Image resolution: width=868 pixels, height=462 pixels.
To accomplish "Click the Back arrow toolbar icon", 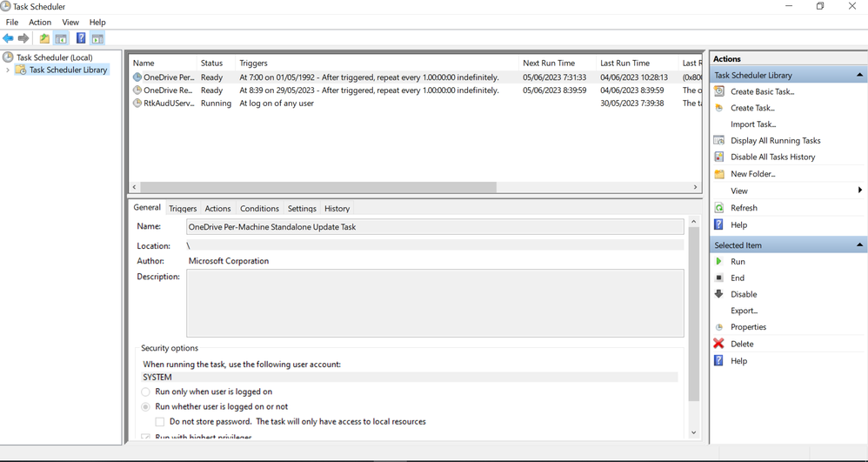I will (x=8, y=38).
